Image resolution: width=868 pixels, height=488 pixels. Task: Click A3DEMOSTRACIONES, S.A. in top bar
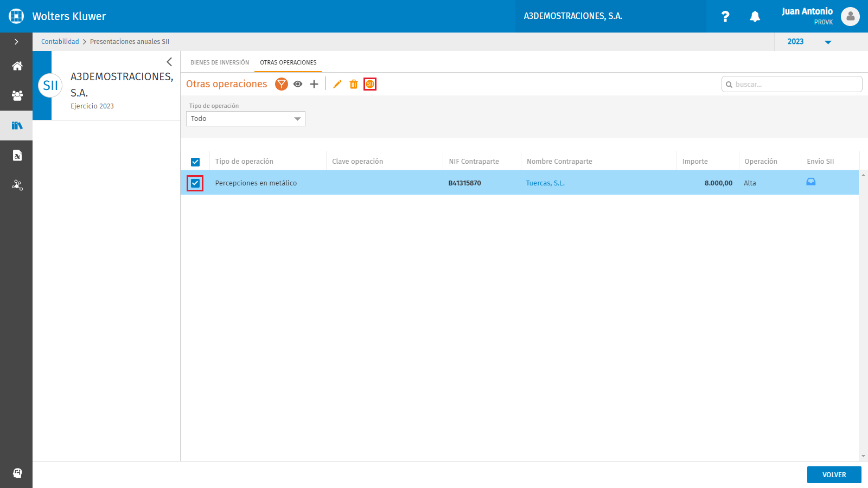[573, 16]
